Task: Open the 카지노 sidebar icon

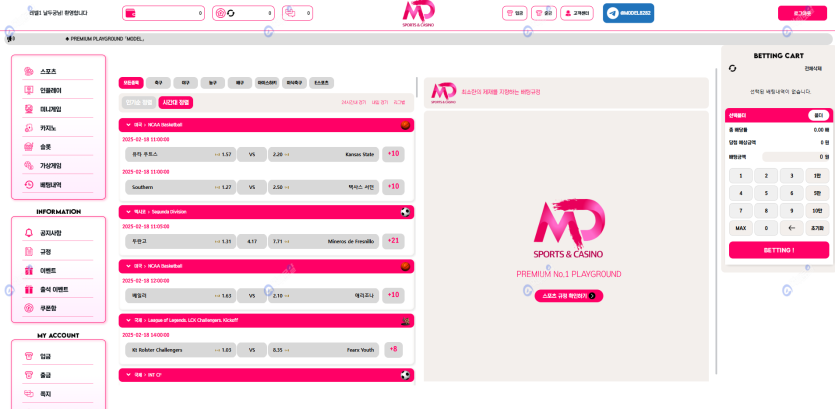Action: (29, 128)
